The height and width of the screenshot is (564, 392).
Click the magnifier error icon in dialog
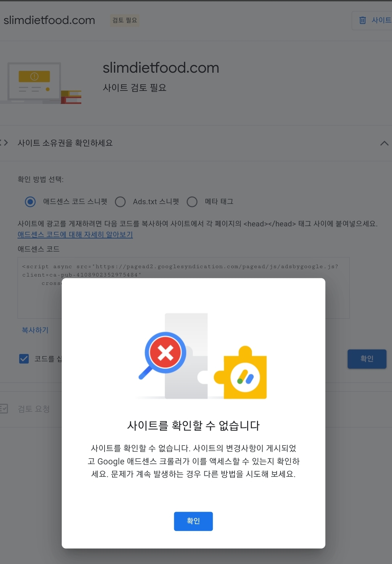click(x=163, y=355)
